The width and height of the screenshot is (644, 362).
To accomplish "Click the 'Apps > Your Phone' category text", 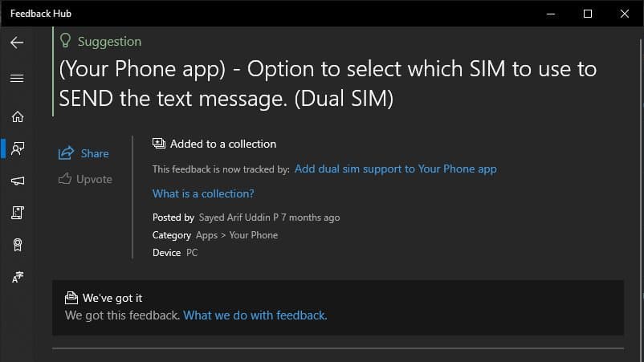I will point(237,235).
